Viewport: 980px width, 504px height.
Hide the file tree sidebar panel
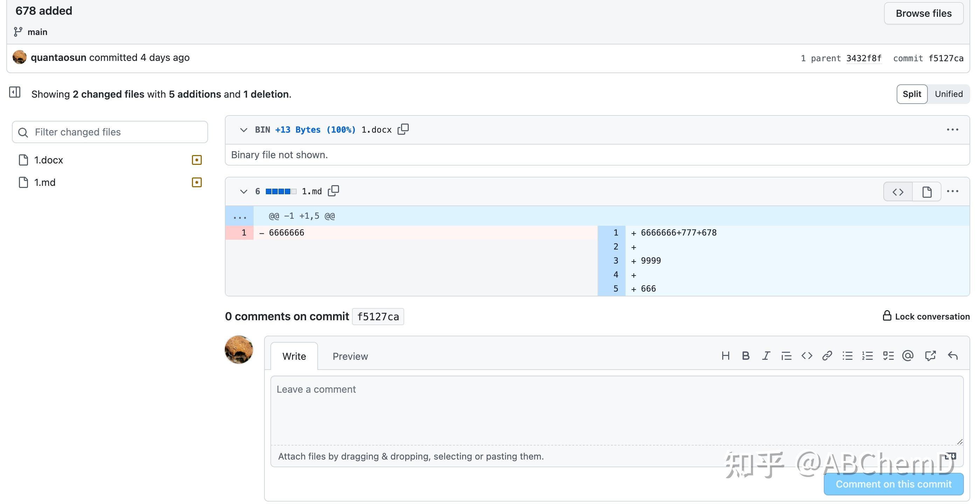point(15,92)
